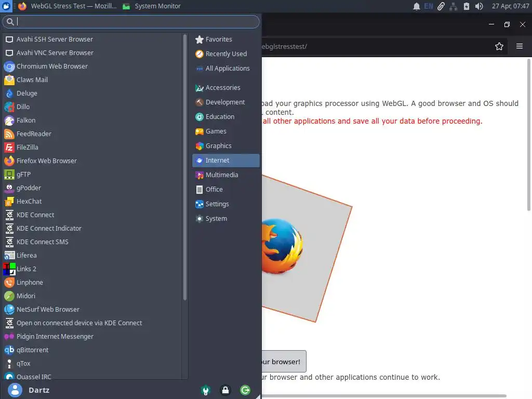532x399 pixels.
Task: Launch qTox messenger
Action: point(92,364)
